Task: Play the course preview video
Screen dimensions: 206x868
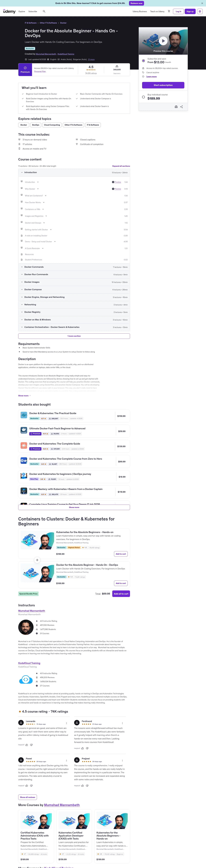Action: (x=163, y=41)
